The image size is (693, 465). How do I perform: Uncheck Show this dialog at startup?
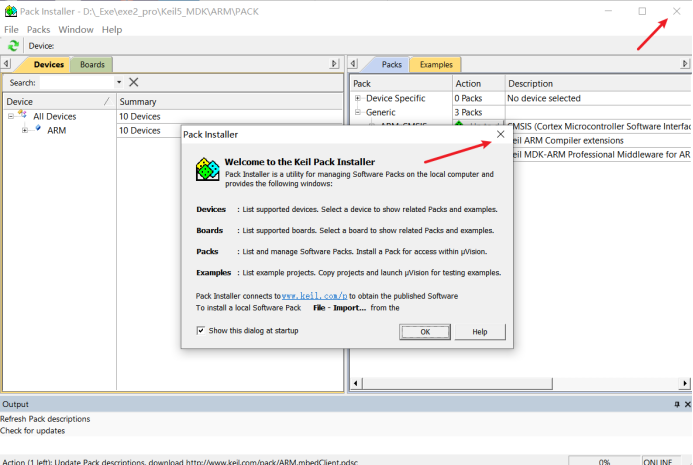pos(201,331)
